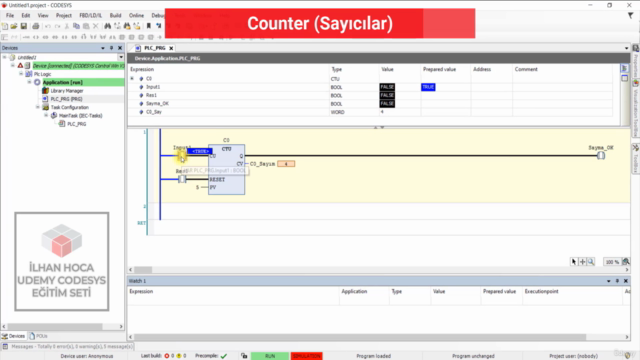This screenshot has height=360, width=640.
Task: Click the lock icon left of RUN status
Action: click(x=244, y=356)
